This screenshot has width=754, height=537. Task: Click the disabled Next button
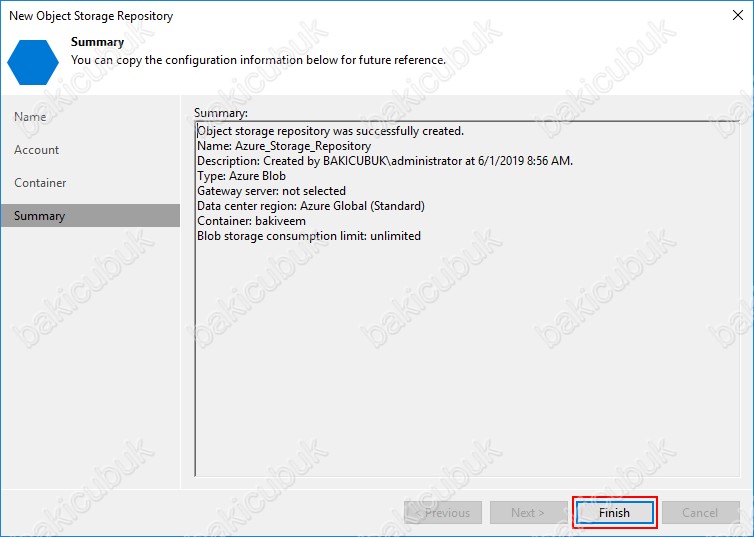click(x=528, y=512)
